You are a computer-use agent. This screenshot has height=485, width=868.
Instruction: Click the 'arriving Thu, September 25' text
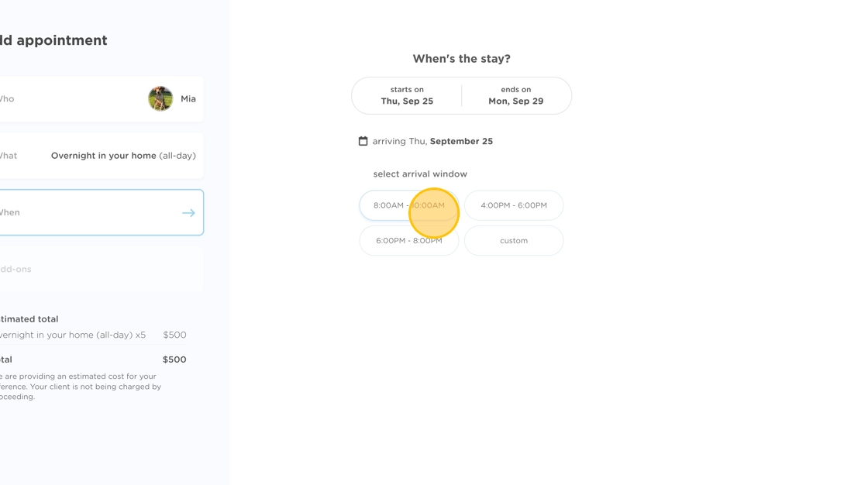[x=432, y=141]
